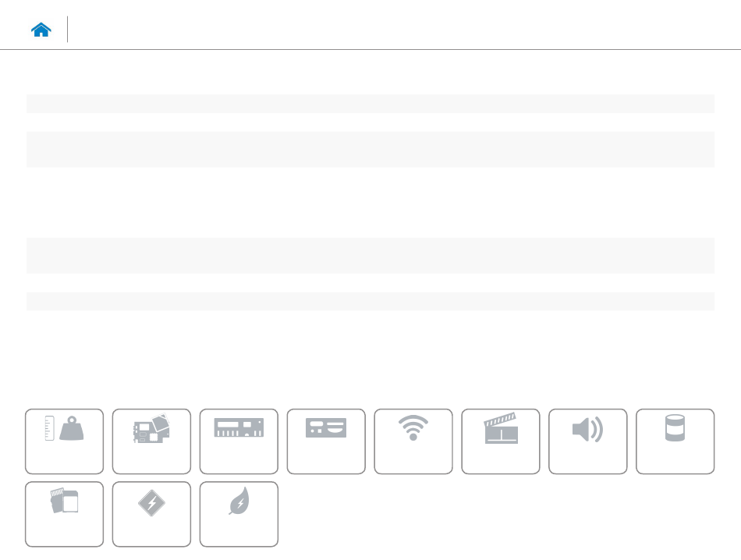The width and height of the screenshot is (741, 560).
Task: Click blank label area under the speaker icon
Action: pos(587,459)
